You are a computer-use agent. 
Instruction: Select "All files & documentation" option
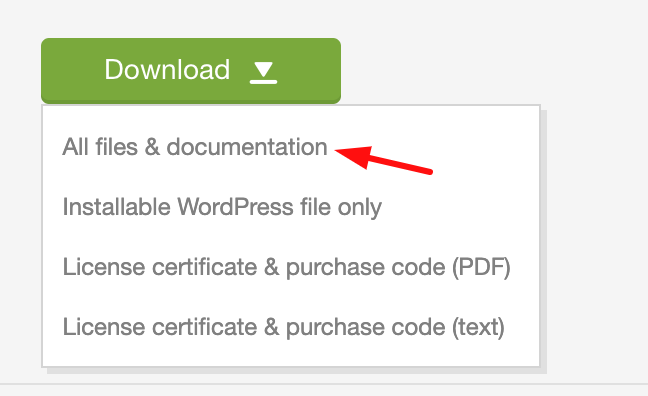[x=195, y=147]
